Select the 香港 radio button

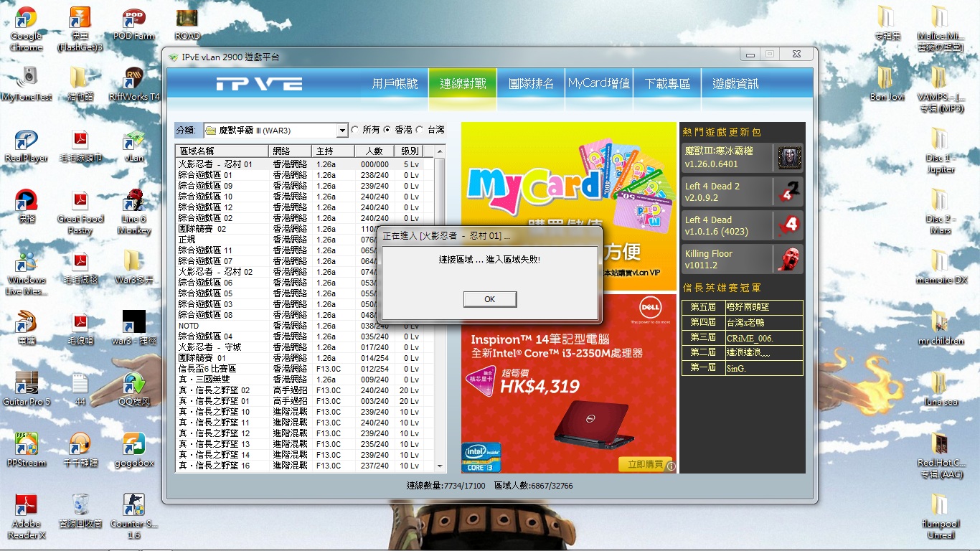tap(387, 130)
